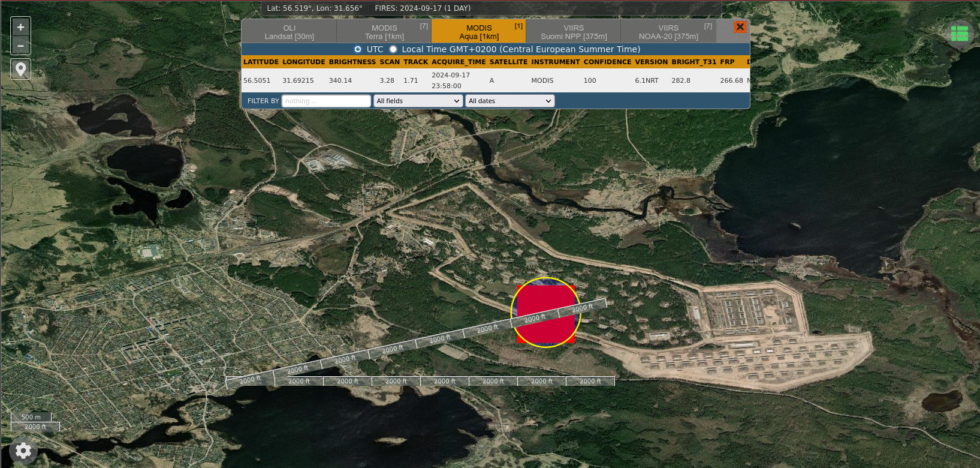980x468 pixels.
Task: Sort by CONFIDENCE column header
Action: [607, 62]
